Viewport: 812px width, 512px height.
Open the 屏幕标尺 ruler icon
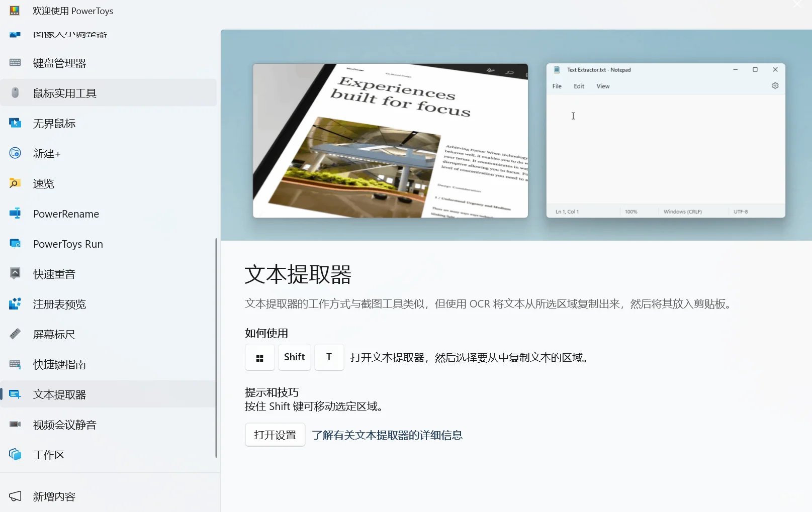point(15,334)
